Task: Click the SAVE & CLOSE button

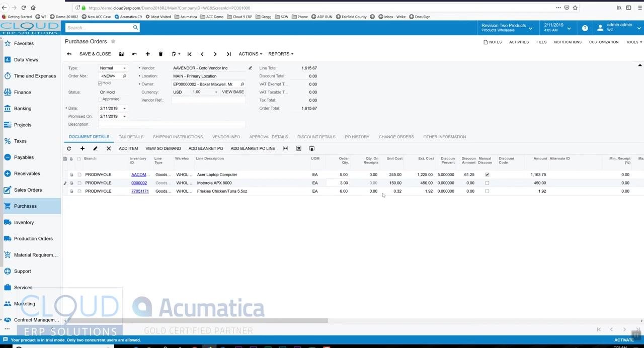Action: pos(95,54)
